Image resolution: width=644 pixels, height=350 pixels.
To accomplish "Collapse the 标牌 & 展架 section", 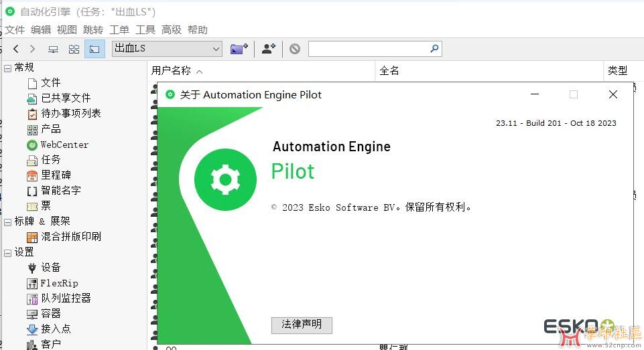I will point(7,222).
